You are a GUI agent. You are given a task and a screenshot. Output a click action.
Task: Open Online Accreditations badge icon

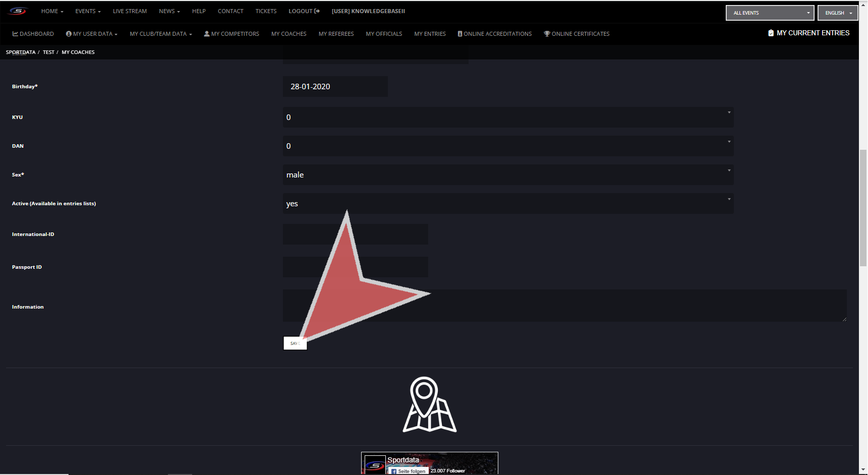coord(460,34)
